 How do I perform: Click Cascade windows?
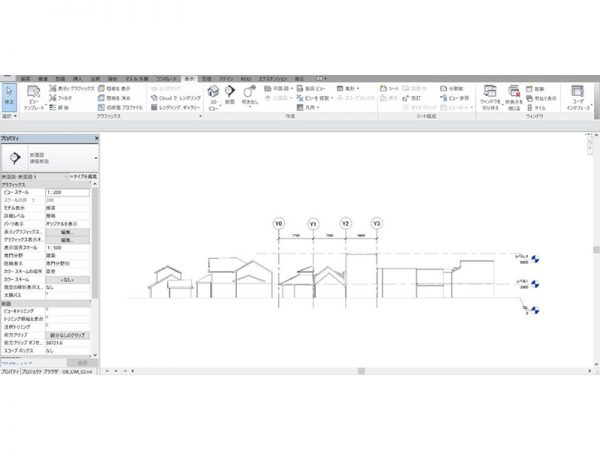[541, 98]
